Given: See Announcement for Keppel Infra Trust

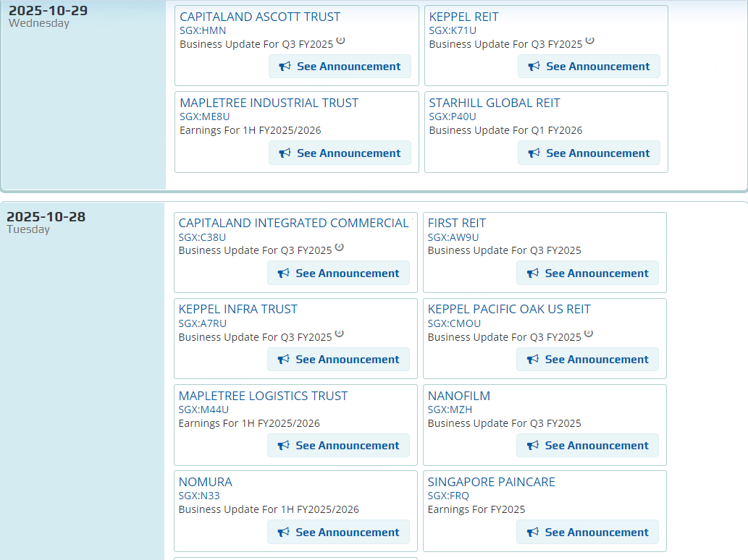Looking at the screenshot, I should pos(338,360).
